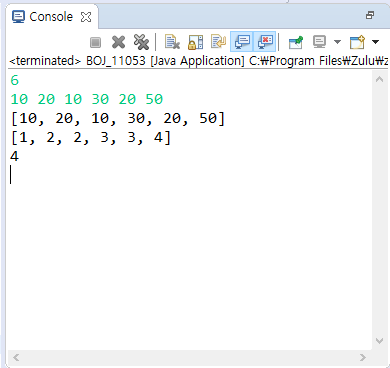Click the horizontal scrollbar right arrow
Image resolution: width=390 pixels, height=368 pixels.
363,358
